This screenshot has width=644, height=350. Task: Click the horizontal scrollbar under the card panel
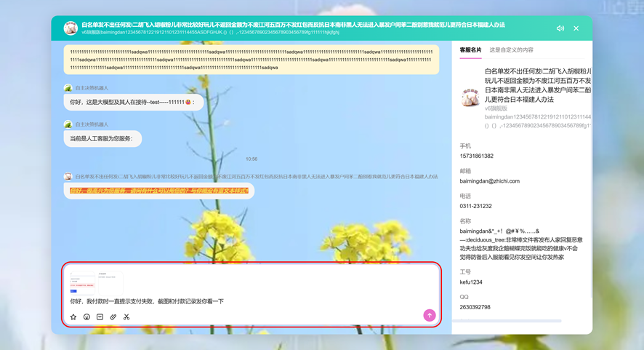pyautogui.click(x=507, y=321)
